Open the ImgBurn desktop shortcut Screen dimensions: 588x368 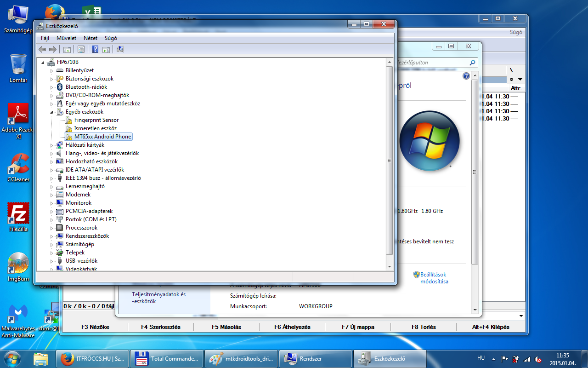click(18, 267)
